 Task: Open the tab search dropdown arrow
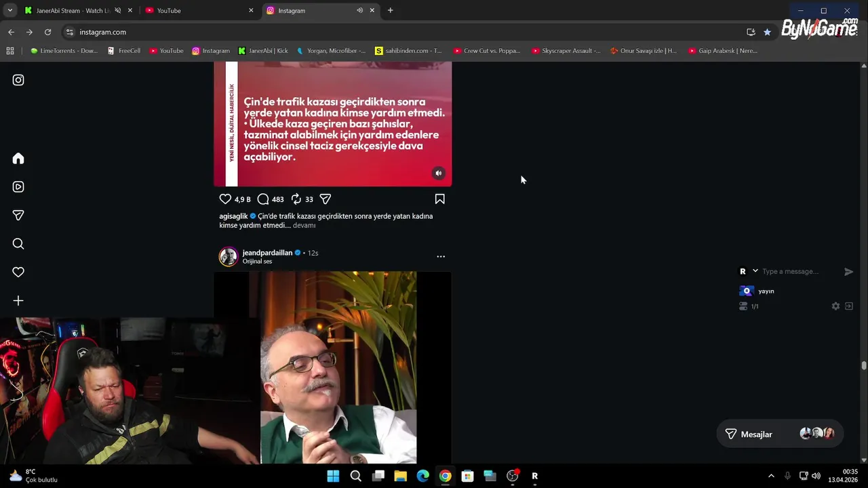click(x=9, y=11)
